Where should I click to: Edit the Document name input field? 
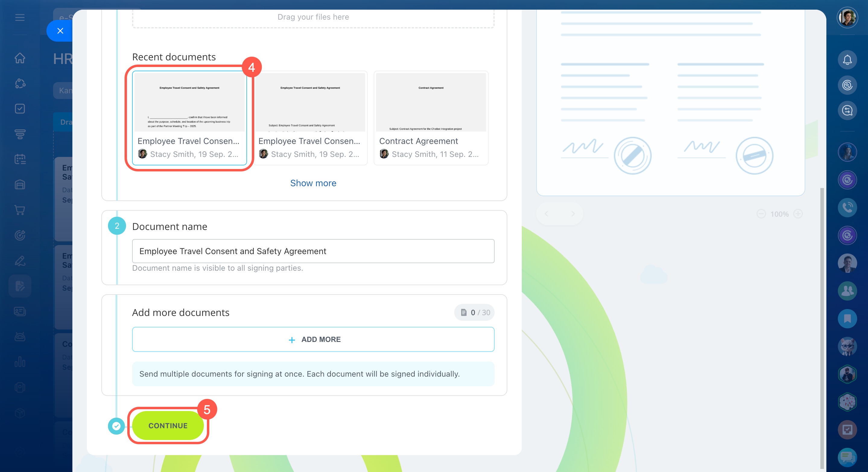[x=313, y=251]
